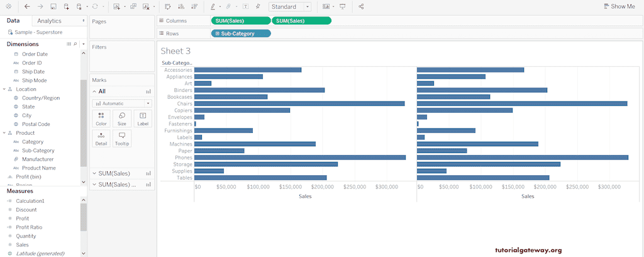Open the Automatic mark type dropdown
Screen dimensions: 644x257
[x=121, y=103]
